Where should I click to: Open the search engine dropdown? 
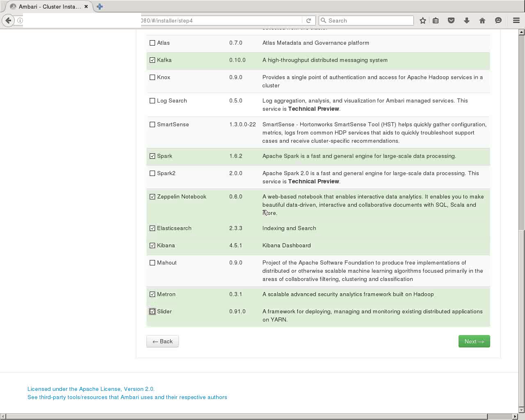point(324,20)
